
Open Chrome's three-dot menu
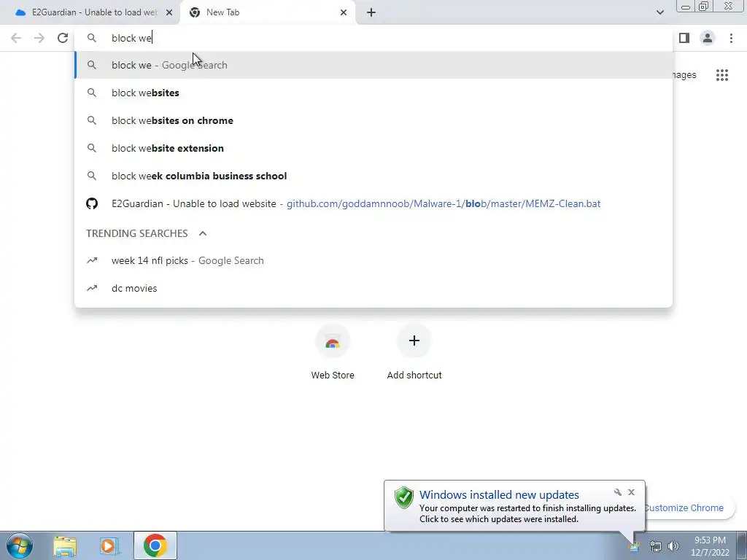pyautogui.click(x=731, y=38)
